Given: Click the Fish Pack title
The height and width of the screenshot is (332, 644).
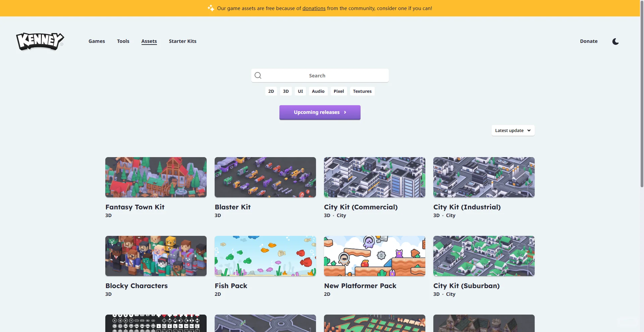Looking at the screenshot, I should [231, 286].
